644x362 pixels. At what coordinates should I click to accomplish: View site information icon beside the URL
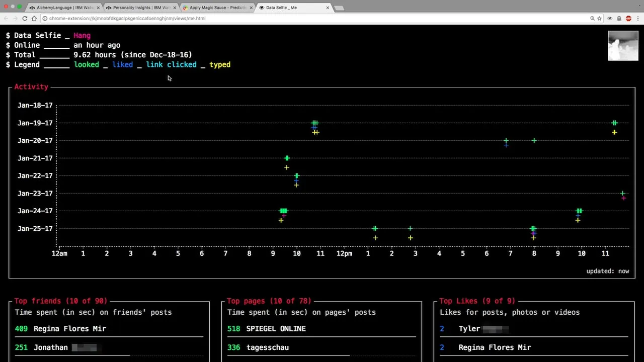(45, 19)
